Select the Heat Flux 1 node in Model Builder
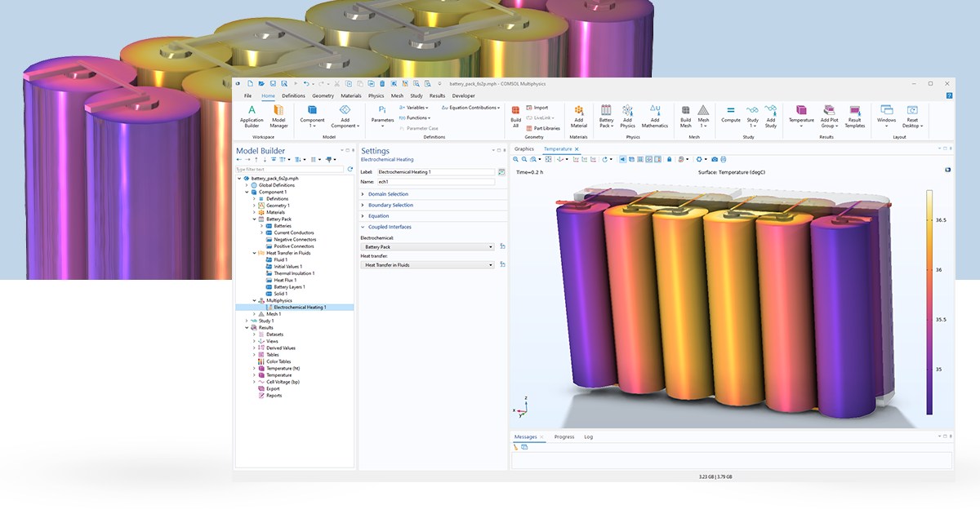 coord(285,280)
